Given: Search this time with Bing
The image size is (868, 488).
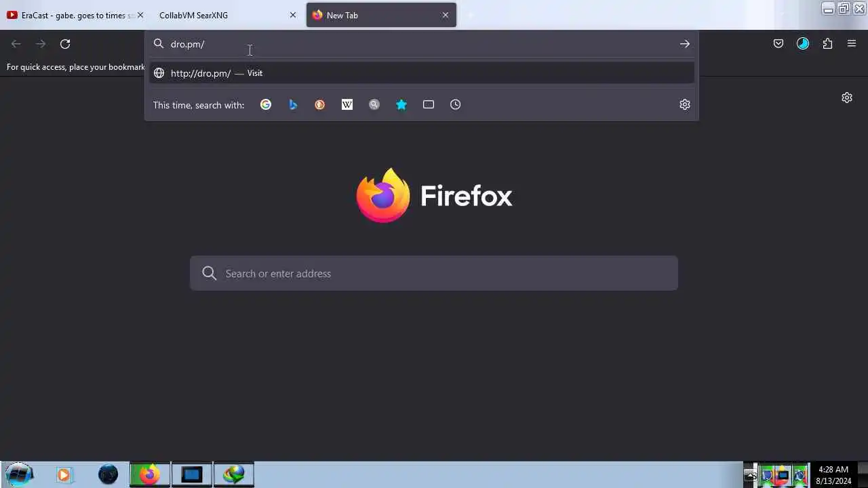Looking at the screenshot, I should pyautogui.click(x=293, y=104).
